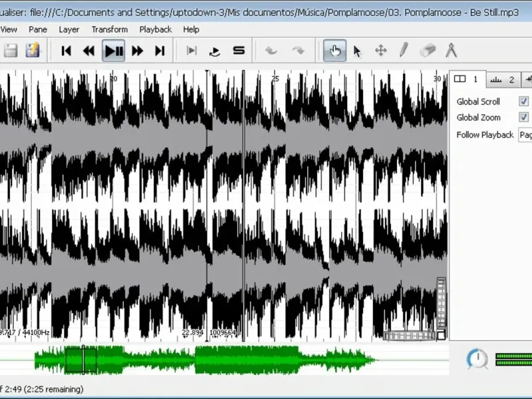Select the Navigate hand tool

335,51
